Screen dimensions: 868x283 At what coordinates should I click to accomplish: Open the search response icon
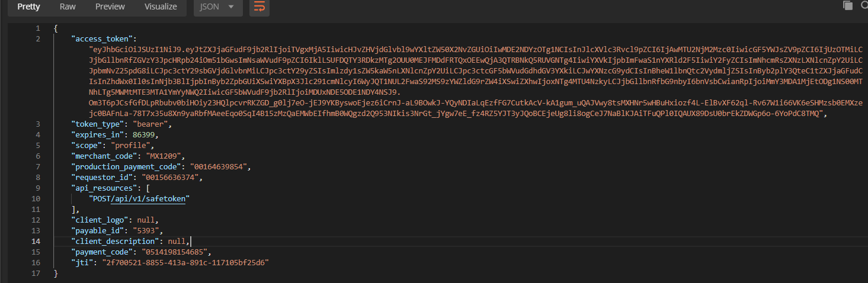(x=863, y=5)
